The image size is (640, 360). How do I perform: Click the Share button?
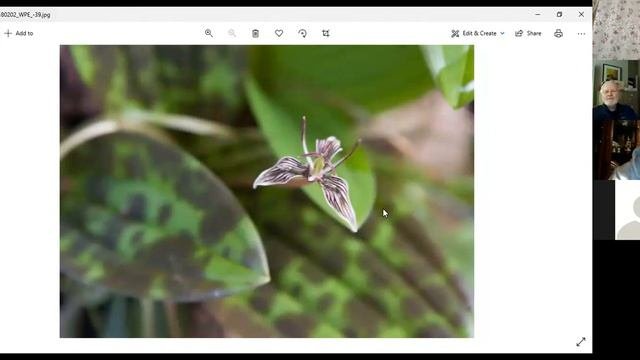(x=528, y=33)
